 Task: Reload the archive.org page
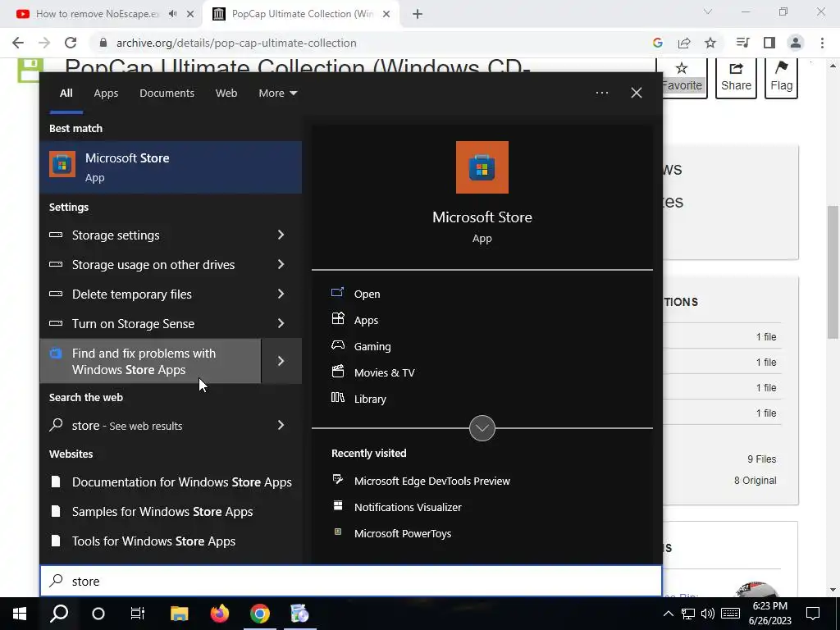click(71, 43)
